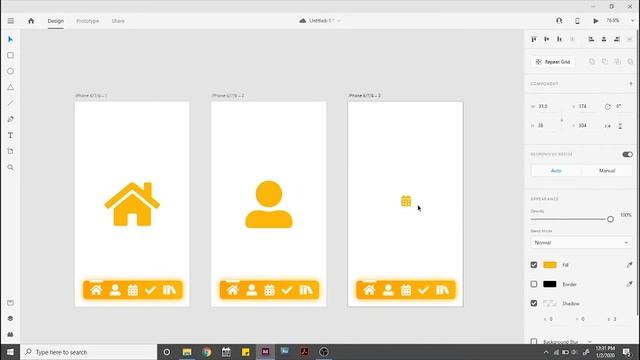Align selection to right edge
640x360 pixels.
click(617, 39)
